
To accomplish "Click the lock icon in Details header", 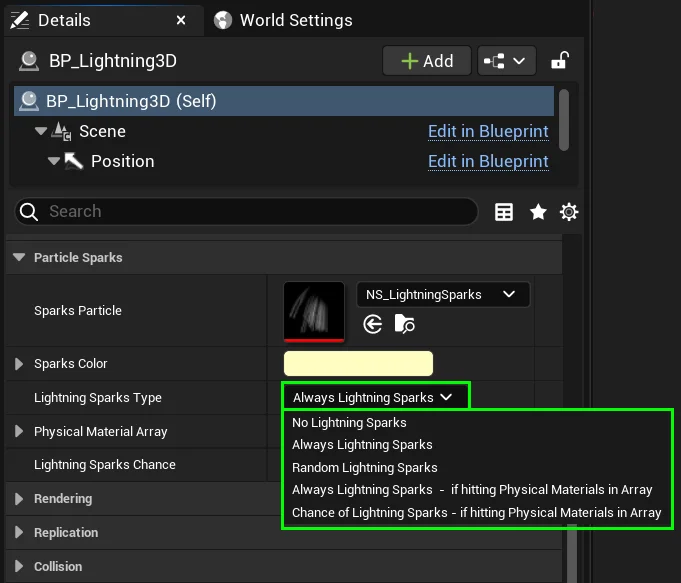I will coord(560,61).
